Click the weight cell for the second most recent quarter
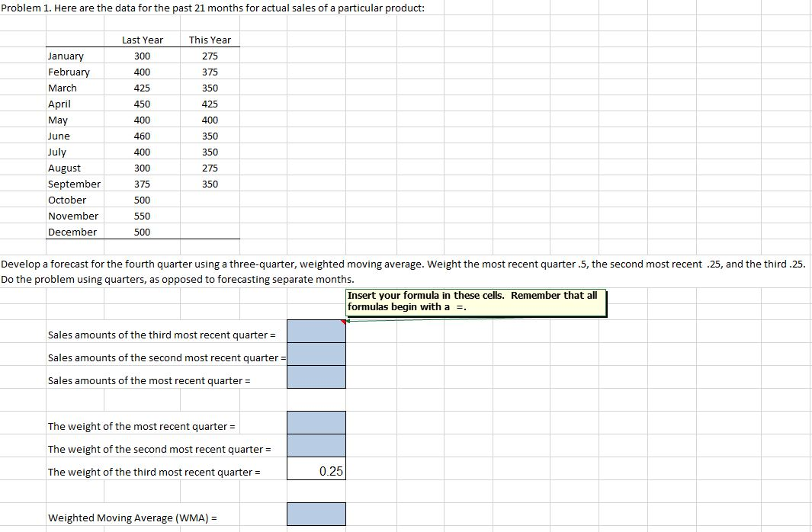Image resolution: width=812 pixels, height=532 pixels. point(316,448)
